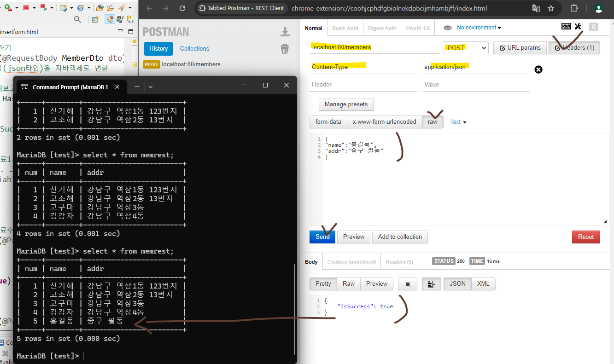Click the Eclipse Open Perspective icon
Screen dimensions: 614x364
click(95, 19)
